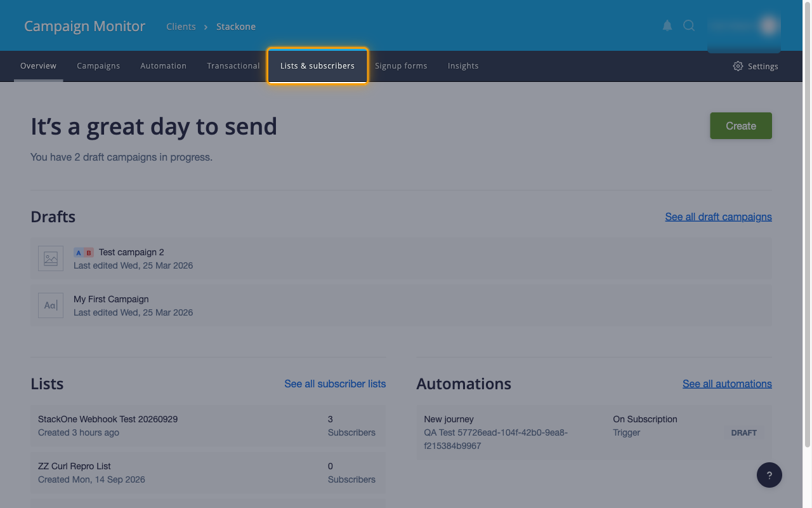The width and height of the screenshot is (812, 508).
Task: Follow the See all automations link
Action: 727,384
